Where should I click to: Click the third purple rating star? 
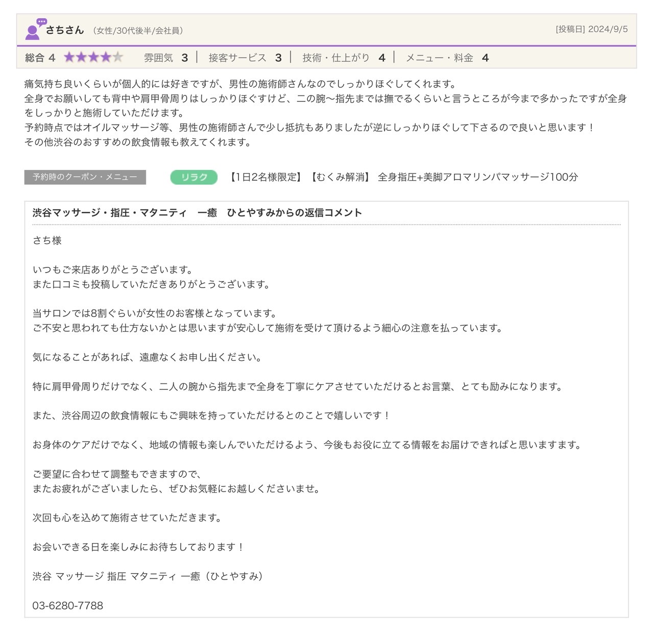(x=93, y=57)
